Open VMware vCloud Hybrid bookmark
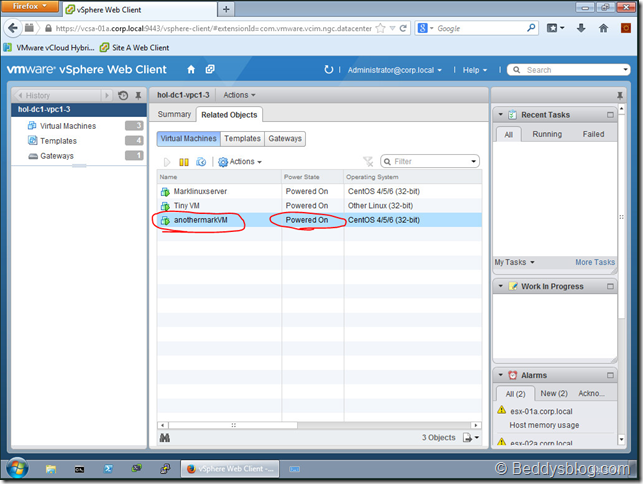Screen dimensions: 643x484 coord(49,48)
